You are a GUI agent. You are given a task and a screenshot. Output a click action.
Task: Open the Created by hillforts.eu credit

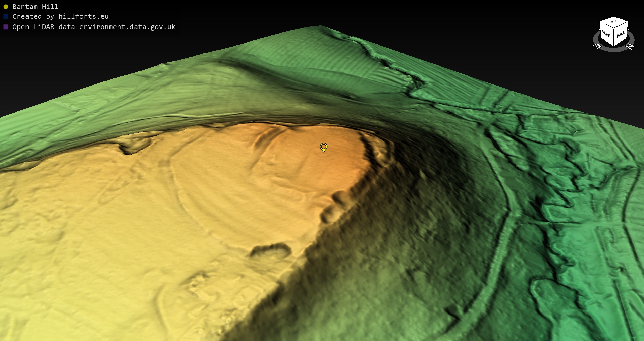(x=60, y=16)
